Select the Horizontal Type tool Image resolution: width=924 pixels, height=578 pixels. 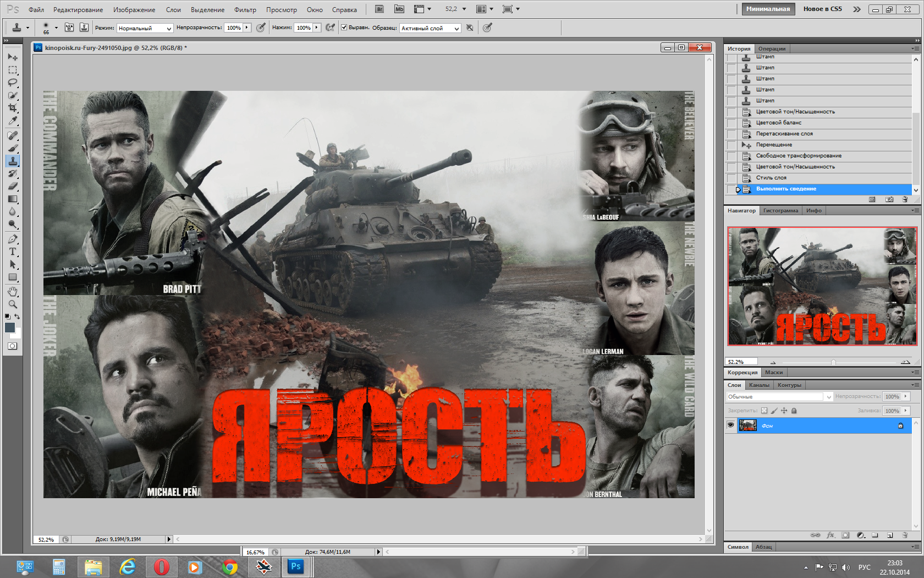point(13,252)
